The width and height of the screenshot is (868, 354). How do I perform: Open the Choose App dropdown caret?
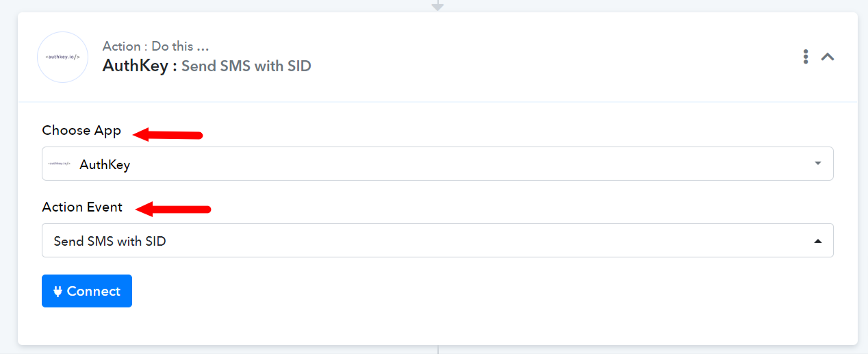click(817, 164)
